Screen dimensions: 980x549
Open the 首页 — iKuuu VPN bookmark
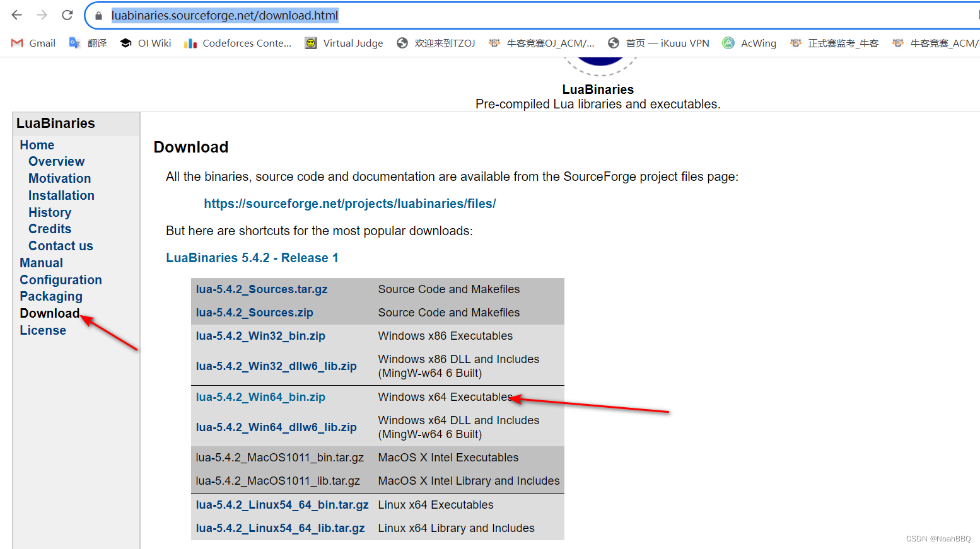[658, 43]
